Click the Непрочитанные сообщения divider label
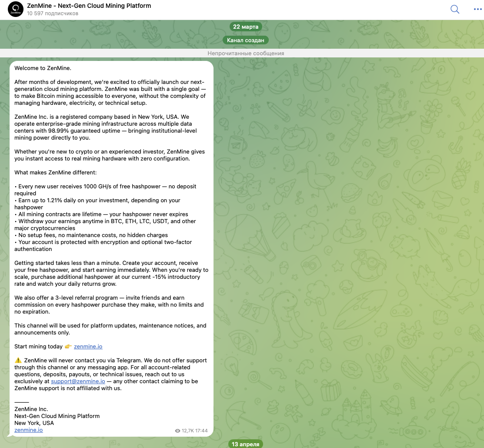This screenshot has width=484, height=448. tap(246, 53)
